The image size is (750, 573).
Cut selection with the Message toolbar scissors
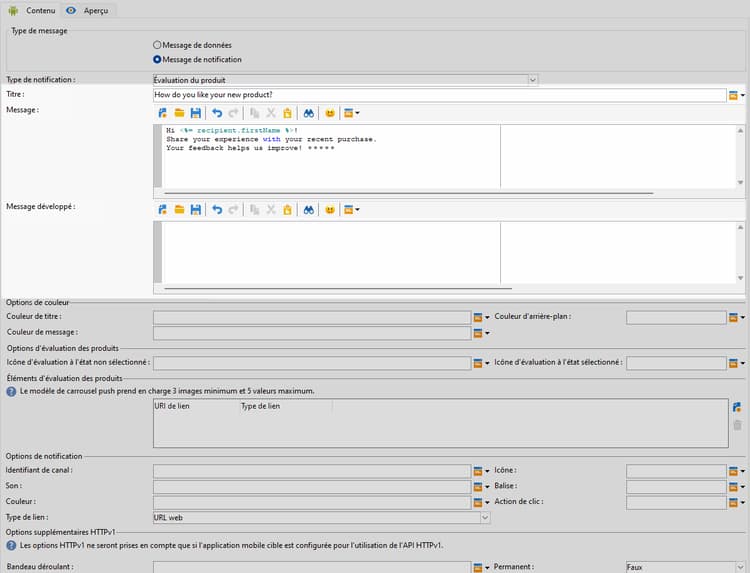tap(271, 113)
